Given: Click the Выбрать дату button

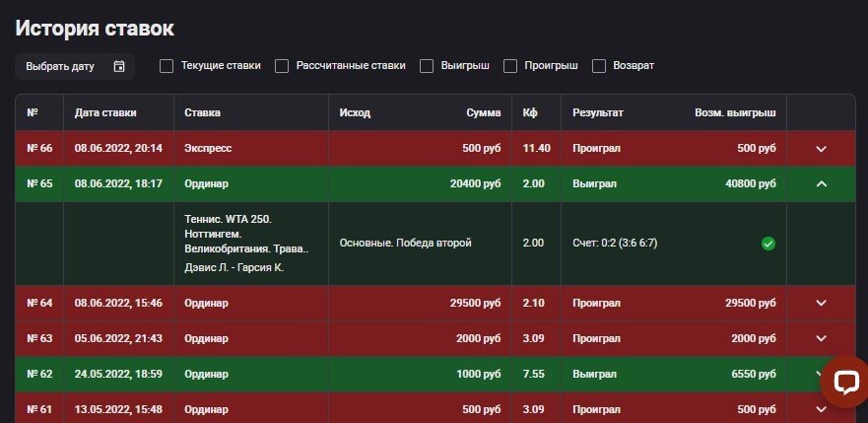Looking at the screenshot, I should [61, 66].
